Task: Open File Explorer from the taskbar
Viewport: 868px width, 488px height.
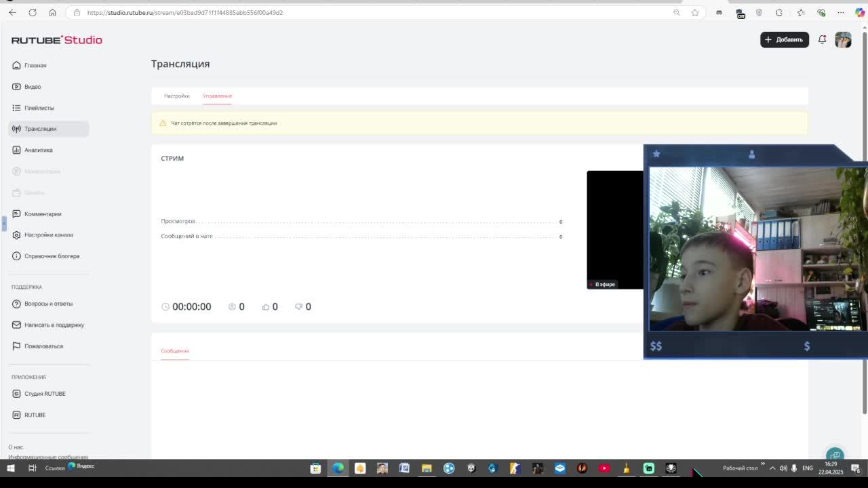Action: (427, 468)
